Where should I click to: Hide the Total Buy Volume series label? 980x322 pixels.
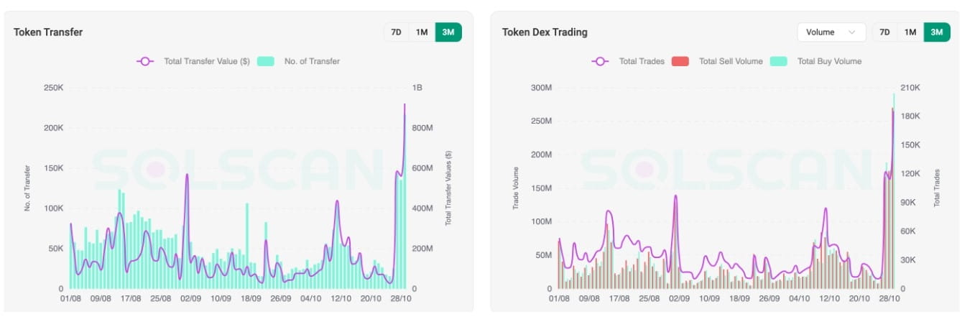829,62
